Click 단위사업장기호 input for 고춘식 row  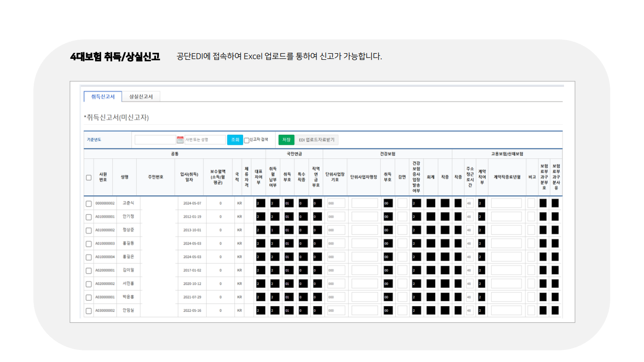pyautogui.click(x=335, y=203)
